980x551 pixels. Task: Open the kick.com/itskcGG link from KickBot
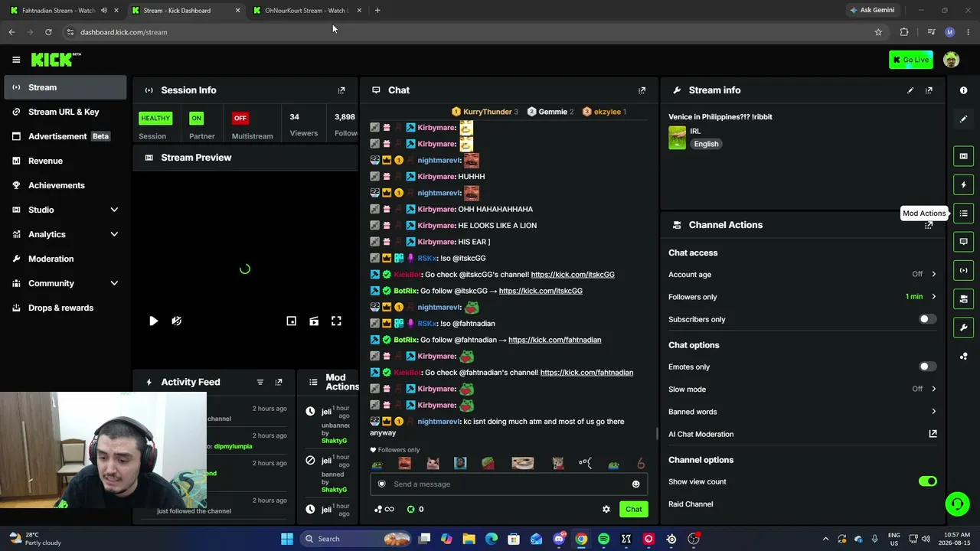coord(573,275)
